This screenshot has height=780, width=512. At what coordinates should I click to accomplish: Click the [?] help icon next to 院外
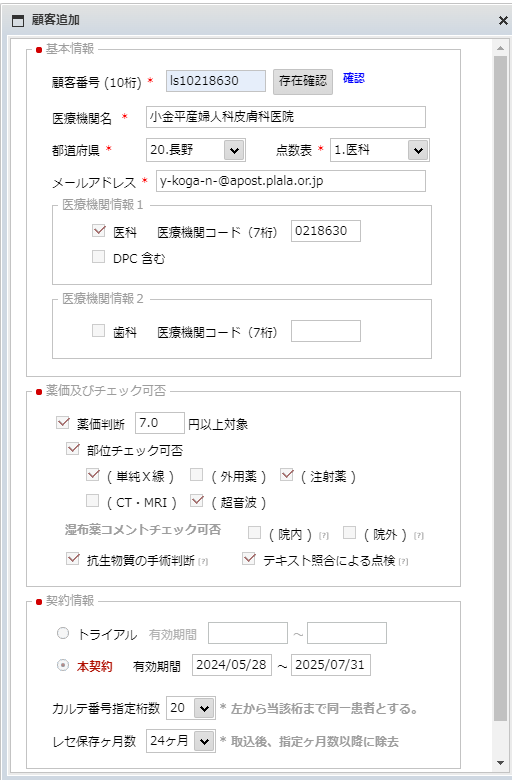(x=418, y=536)
